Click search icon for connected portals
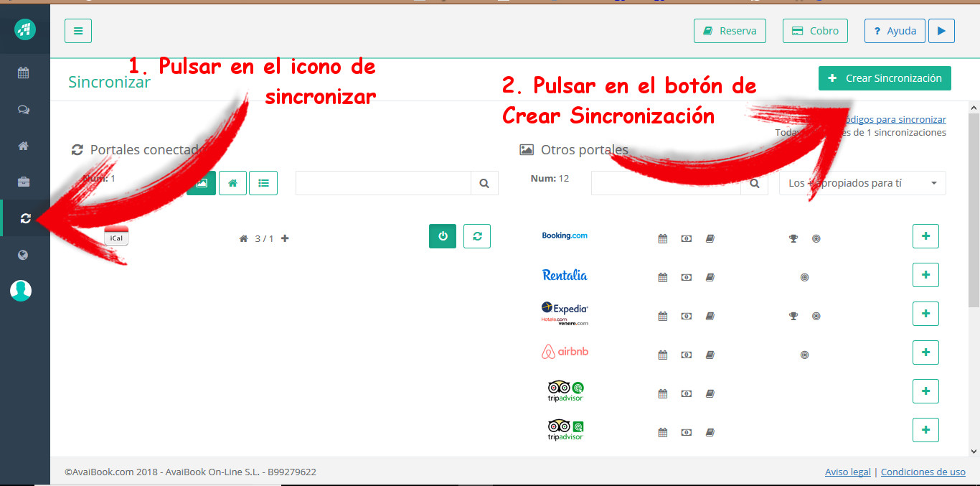Viewport: 980px width, 486px height. (484, 183)
